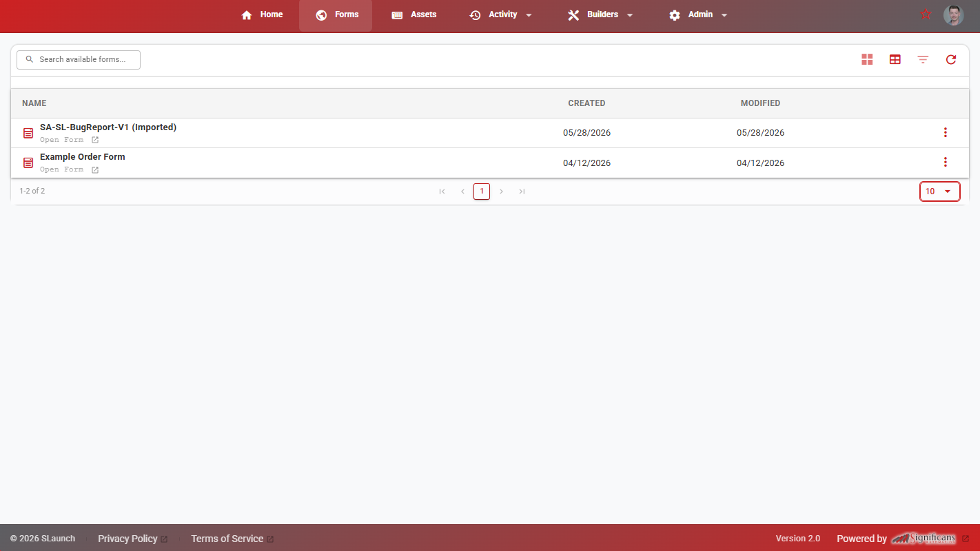Click © 2026 SLaunch footer text

(x=43, y=539)
